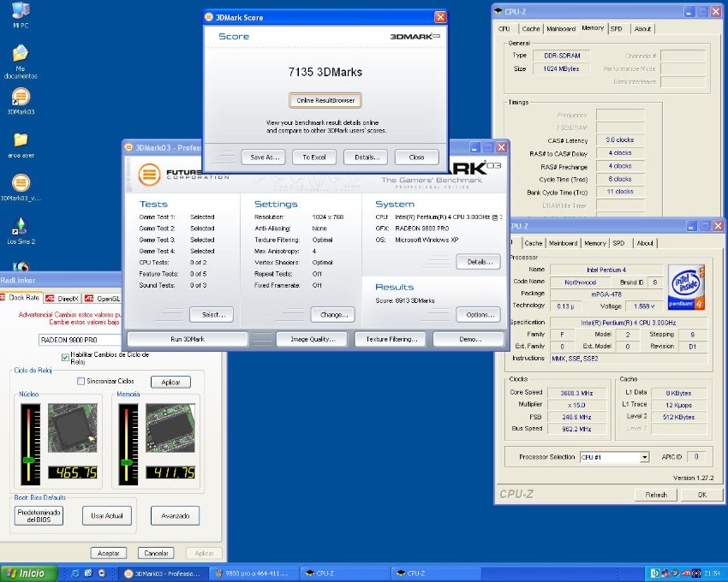This screenshot has width=728, height=582.
Task: Click the Online ResultBrowser button
Action: click(x=325, y=100)
